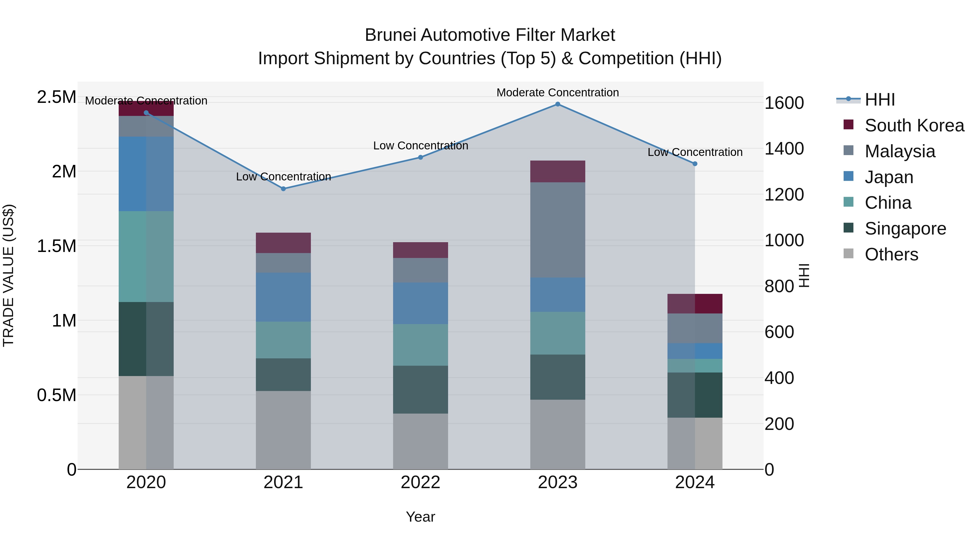Click the 2020 Others bar segment

point(146,423)
